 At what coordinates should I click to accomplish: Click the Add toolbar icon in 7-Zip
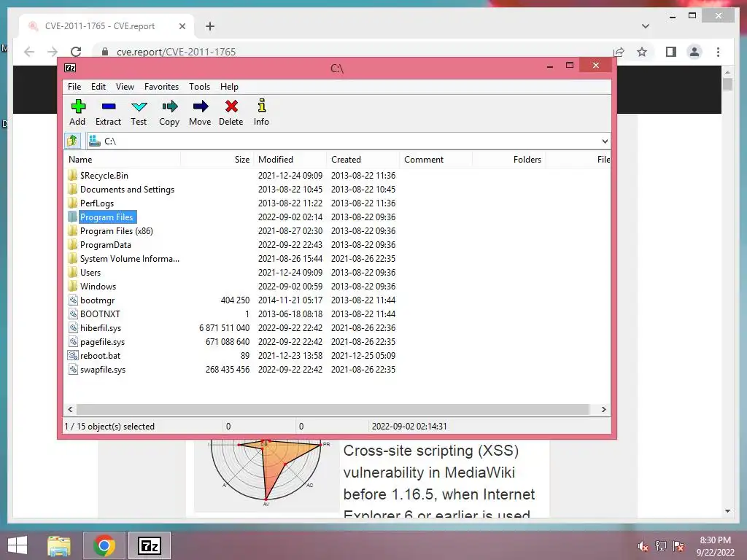(x=78, y=106)
